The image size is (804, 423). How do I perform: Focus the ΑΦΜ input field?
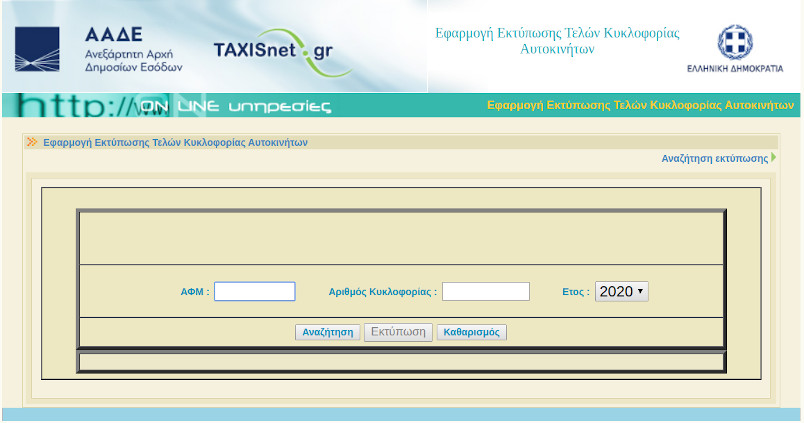coord(254,292)
